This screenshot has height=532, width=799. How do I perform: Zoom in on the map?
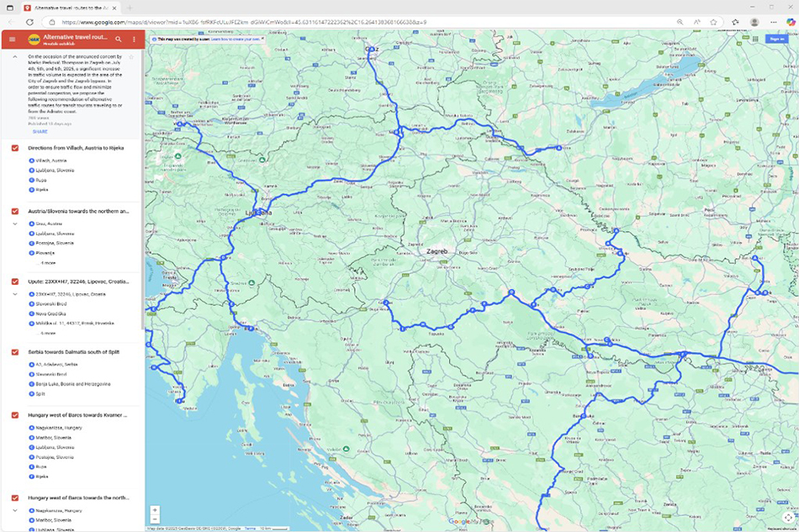coord(155,509)
